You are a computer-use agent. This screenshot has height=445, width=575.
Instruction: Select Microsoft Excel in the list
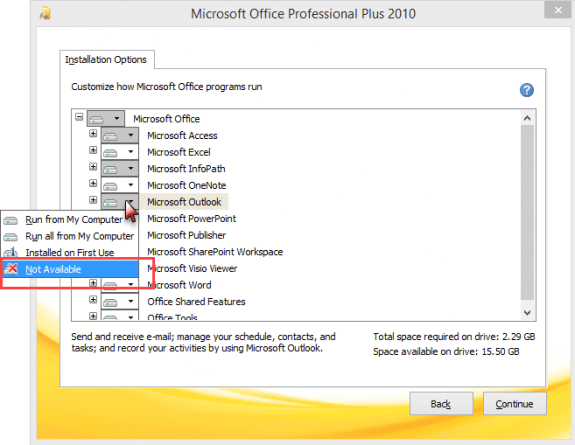coord(179,152)
